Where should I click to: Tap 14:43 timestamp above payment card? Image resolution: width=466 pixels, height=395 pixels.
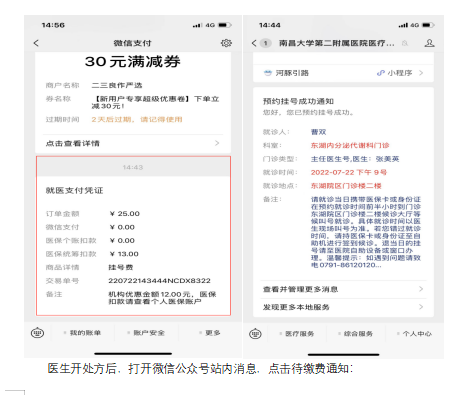[133, 167]
